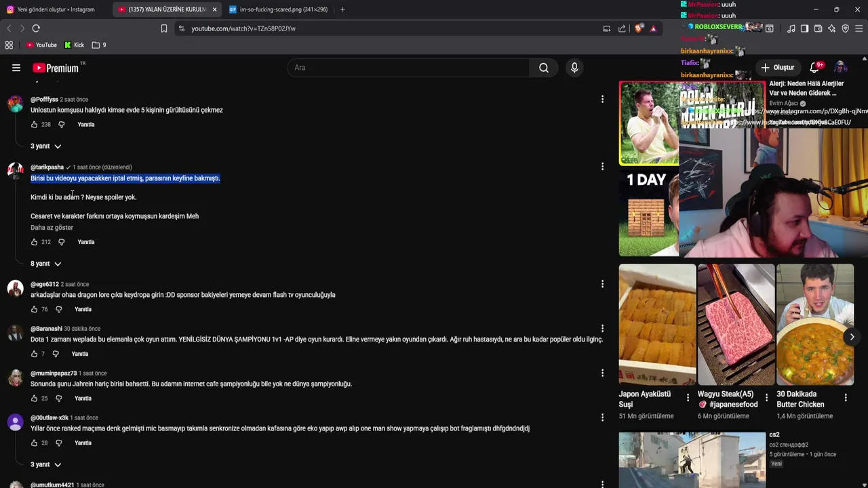Switch to im-so-fucking-scared.png tab

(x=278, y=9)
